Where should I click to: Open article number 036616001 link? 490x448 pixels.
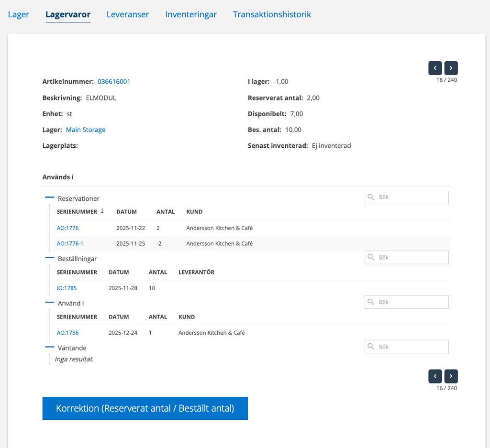[x=114, y=82]
